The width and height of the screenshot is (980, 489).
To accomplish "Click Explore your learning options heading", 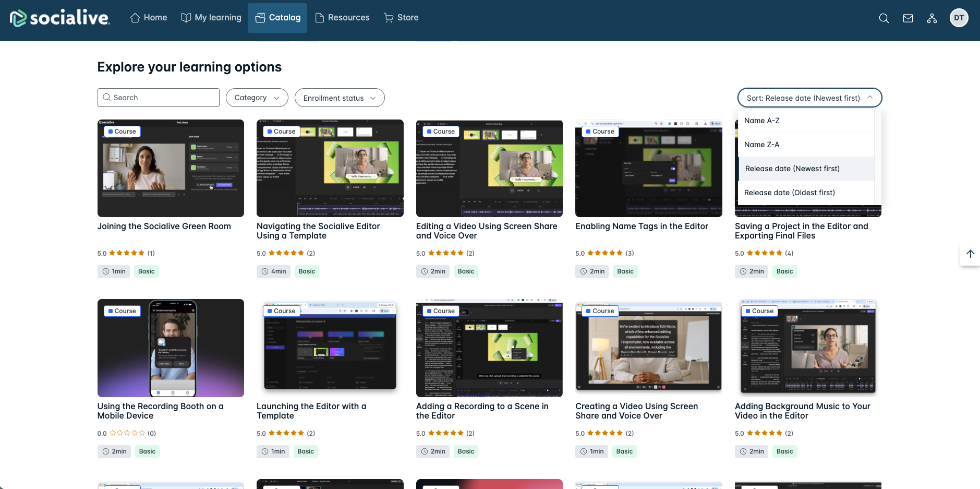I will [189, 67].
